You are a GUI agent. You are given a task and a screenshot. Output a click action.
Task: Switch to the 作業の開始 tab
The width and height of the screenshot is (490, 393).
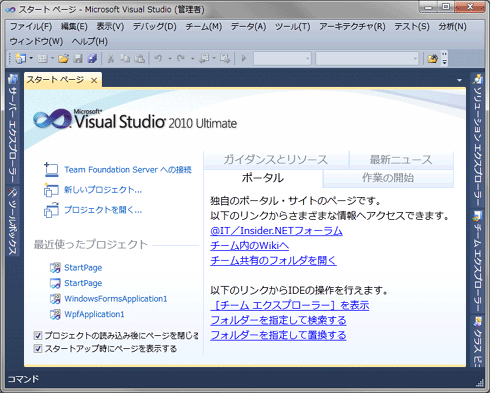388,178
